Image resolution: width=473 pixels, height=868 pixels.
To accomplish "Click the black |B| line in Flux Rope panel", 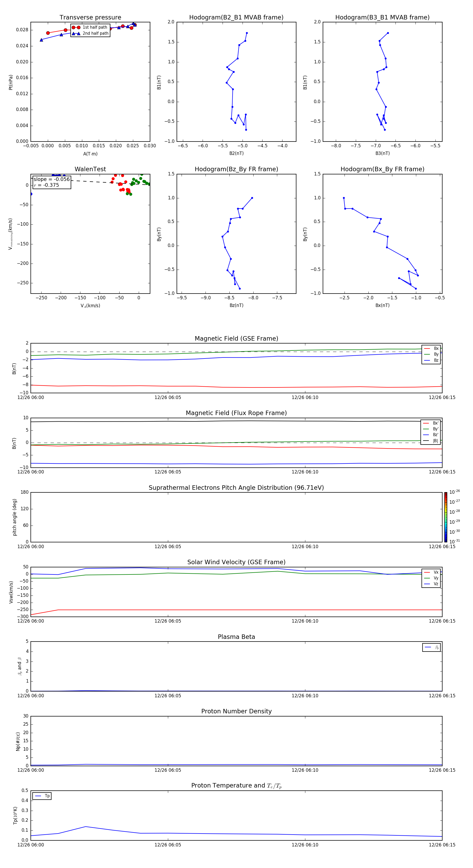I will [236, 421].
